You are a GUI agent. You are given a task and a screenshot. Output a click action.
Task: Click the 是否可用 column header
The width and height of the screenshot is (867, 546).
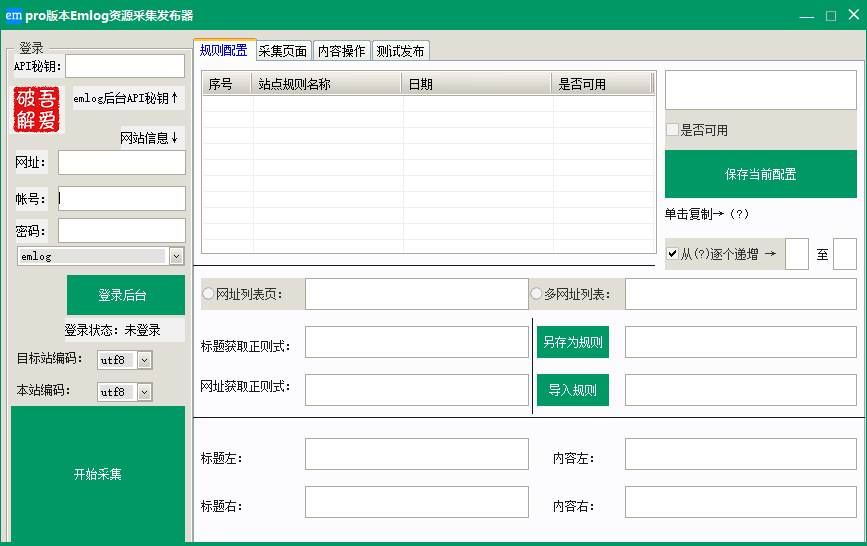[602, 84]
